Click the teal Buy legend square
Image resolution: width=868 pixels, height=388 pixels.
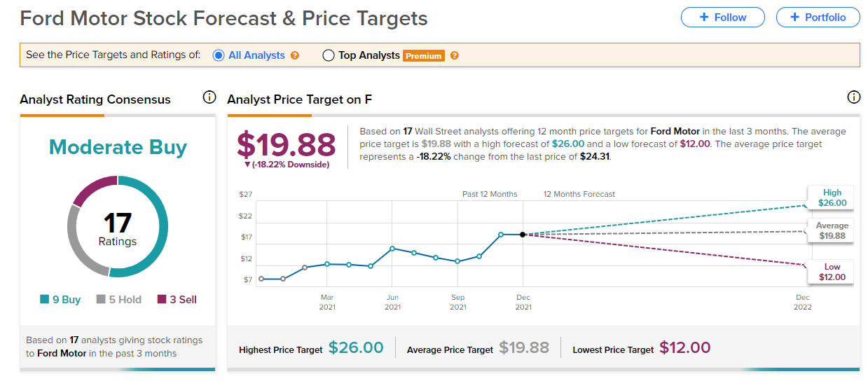click(x=45, y=300)
